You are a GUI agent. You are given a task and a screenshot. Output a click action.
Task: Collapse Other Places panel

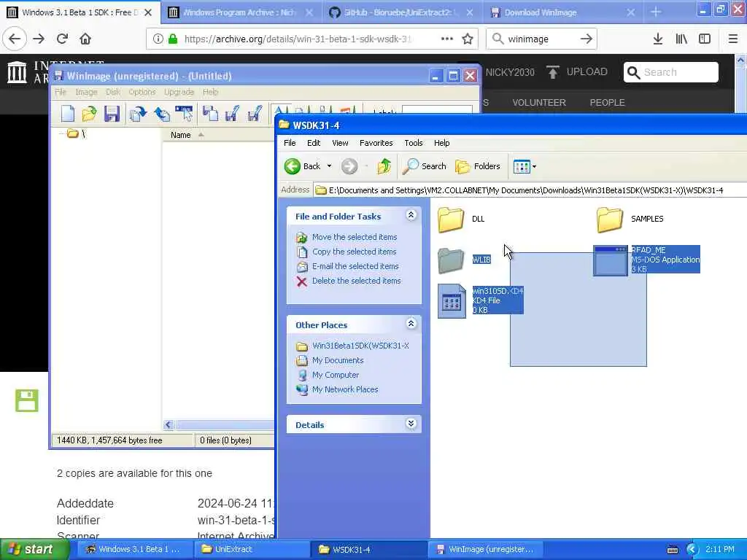click(411, 324)
